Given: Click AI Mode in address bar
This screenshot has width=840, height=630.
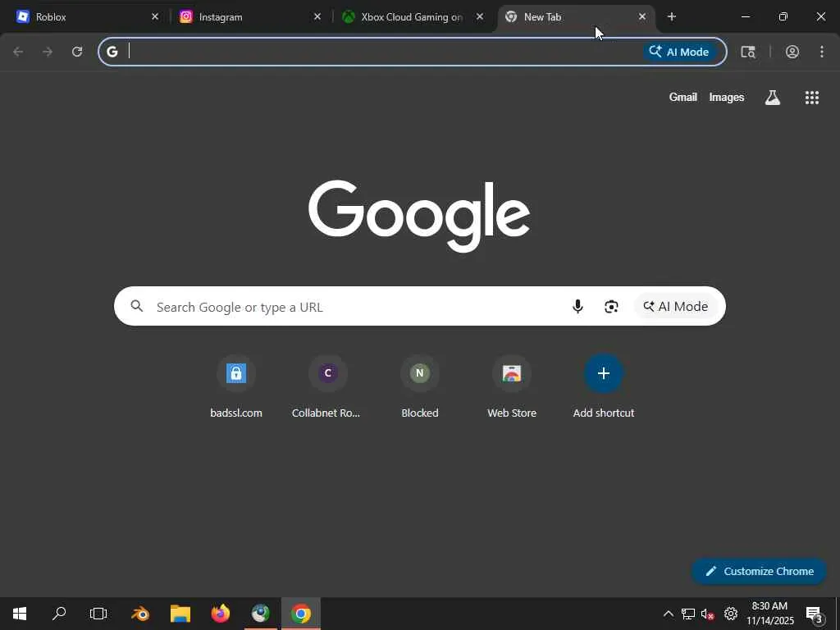Looking at the screenshot, I should pyautogui.click(x=679, y=52).
